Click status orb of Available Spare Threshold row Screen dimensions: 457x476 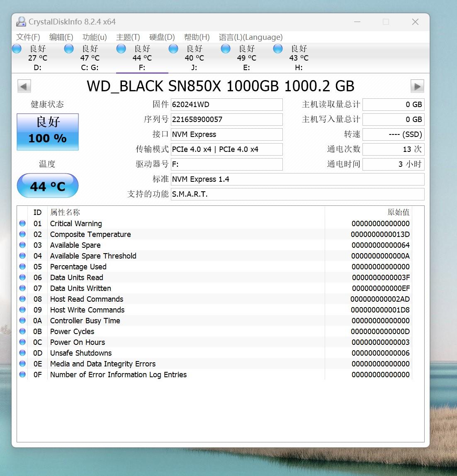point(22,256)
